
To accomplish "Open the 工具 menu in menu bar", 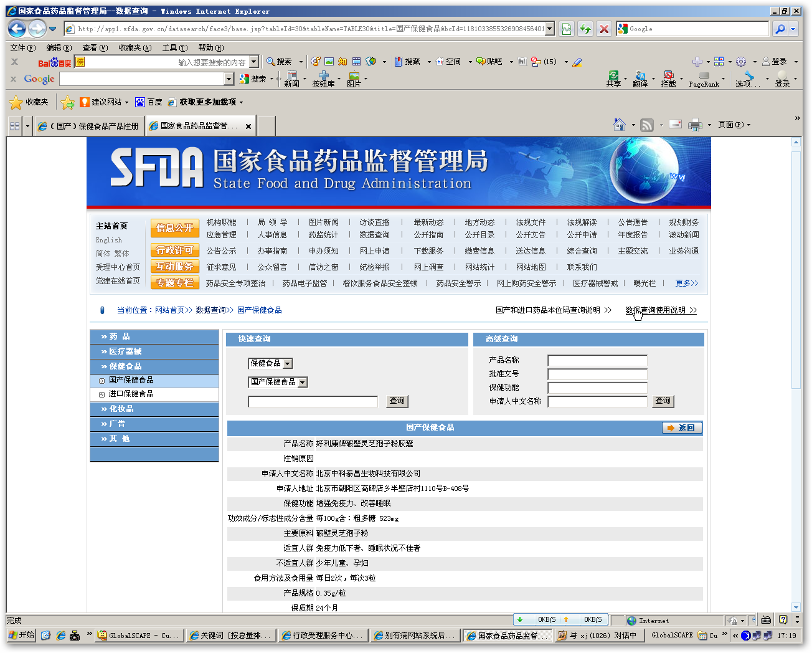I will click(x=174, y=47).
